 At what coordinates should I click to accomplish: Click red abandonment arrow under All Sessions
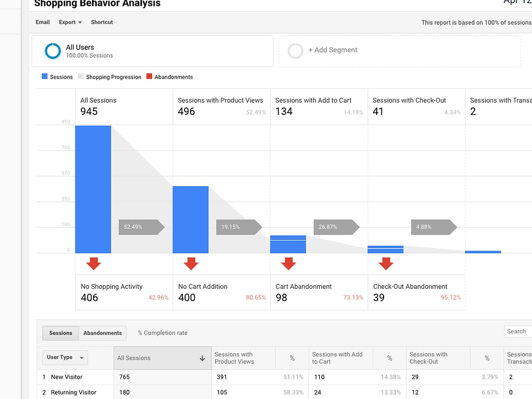pos(93,263)
